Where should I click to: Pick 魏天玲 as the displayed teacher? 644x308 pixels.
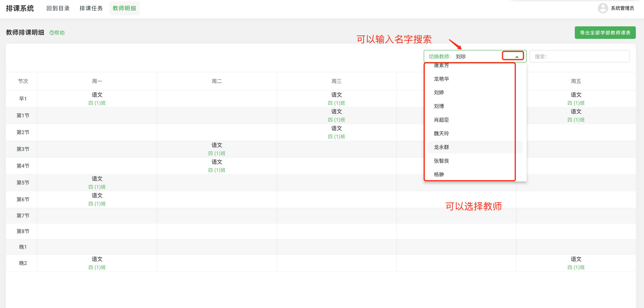click(x=441, y=134)
